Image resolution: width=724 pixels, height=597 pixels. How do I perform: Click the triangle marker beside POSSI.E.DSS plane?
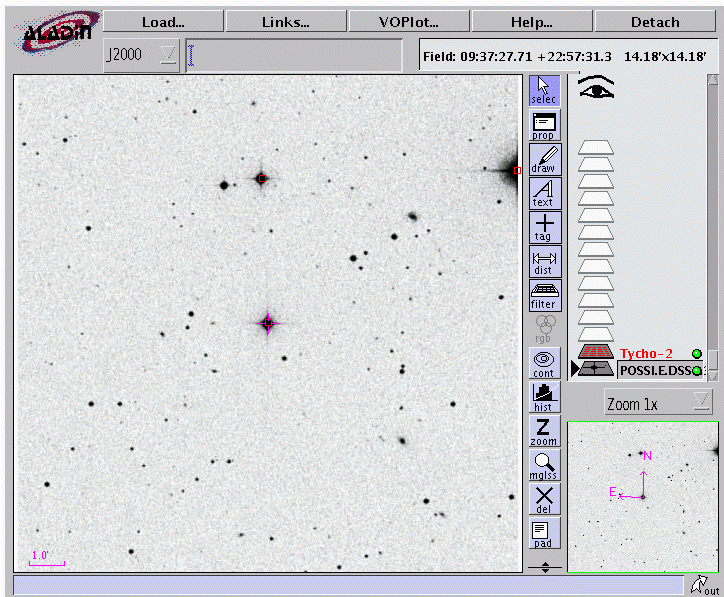click(x=574, y=368)
